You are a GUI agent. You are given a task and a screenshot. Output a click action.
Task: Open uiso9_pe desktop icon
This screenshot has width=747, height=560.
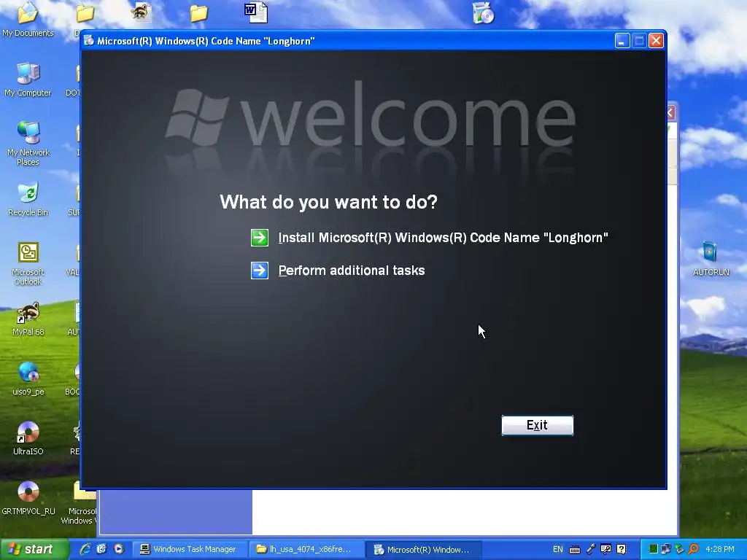coord(28,378)
